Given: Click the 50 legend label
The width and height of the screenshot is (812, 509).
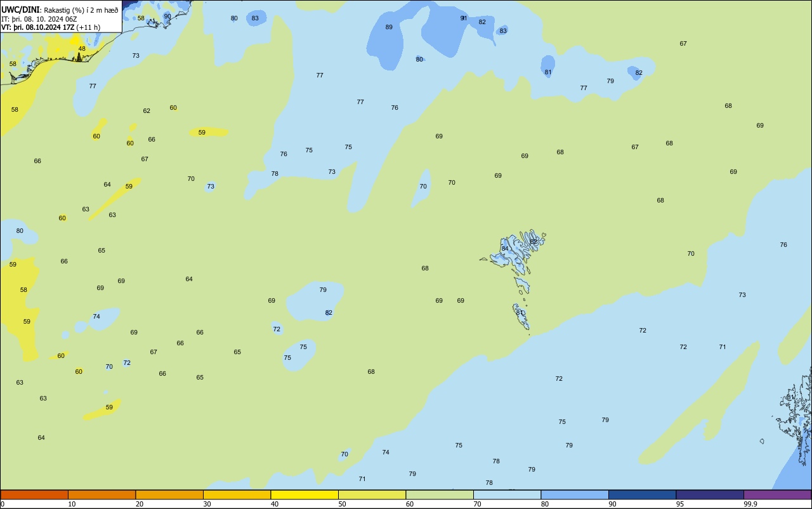Looking at the screenshot, I should (342, 504).
